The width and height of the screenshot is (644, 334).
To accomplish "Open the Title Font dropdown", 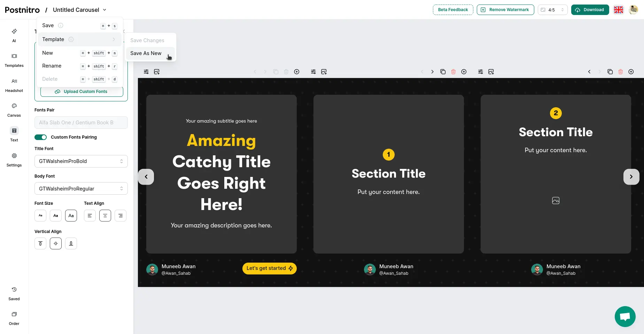I will 81,161.
